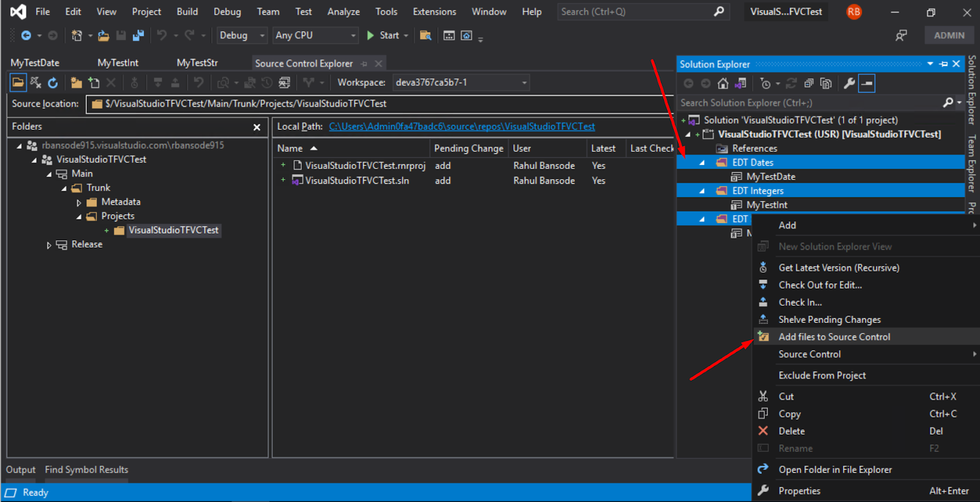
Task: Open the Team menu
Action: [268, 12]
